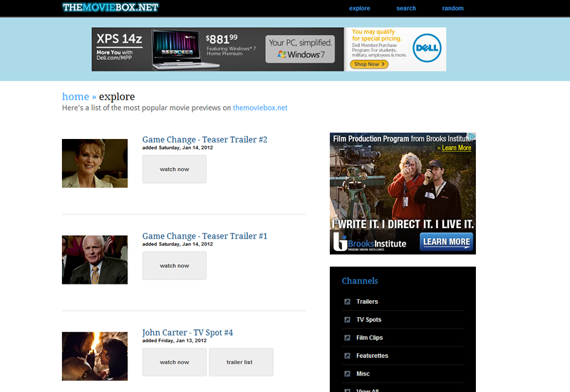Click the John Carter TV Spot thumbnail
570x392 pixels.
pos(95,356)
